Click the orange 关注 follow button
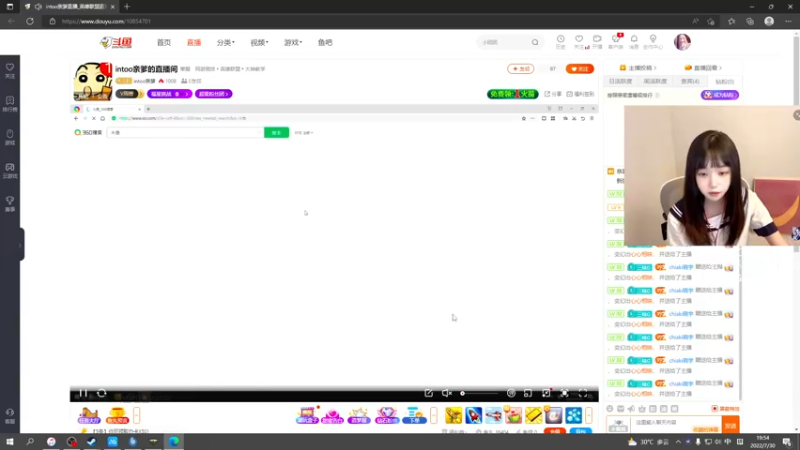This screenshot has width=800, height=450. (580, 68)
